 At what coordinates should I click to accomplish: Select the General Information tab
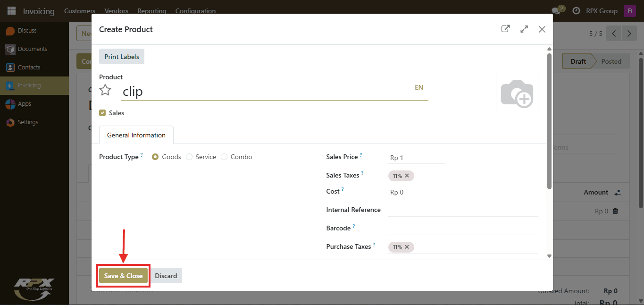(x=136, y=135)
